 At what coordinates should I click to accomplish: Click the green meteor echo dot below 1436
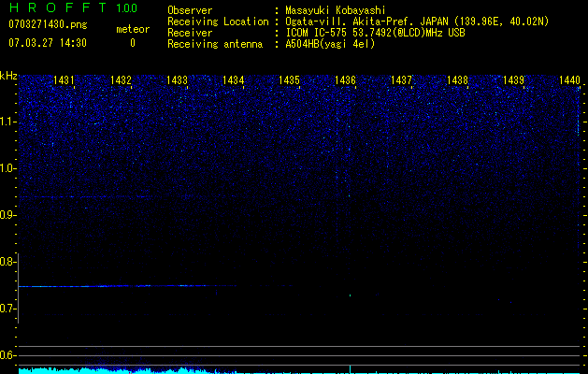click(x=350, y=295)
